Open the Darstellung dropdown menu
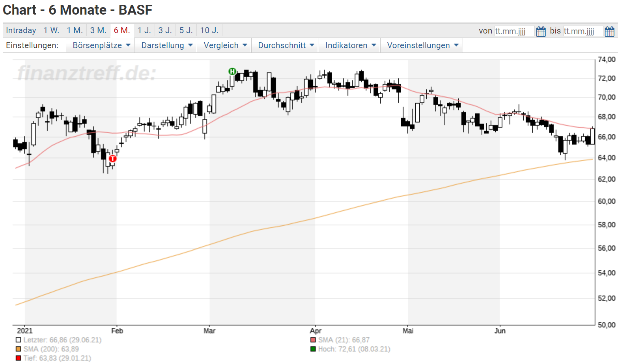Screen dimensions: 618x364 tap(167, 45)
